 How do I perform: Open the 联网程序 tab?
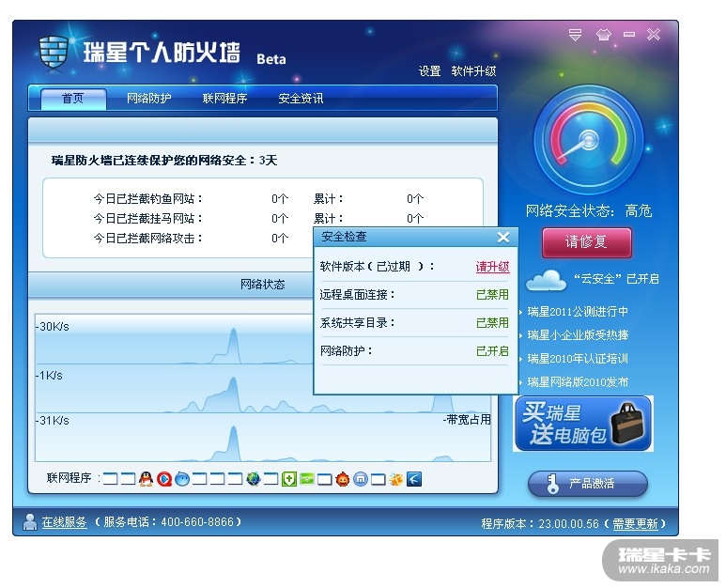click(225, 99)
